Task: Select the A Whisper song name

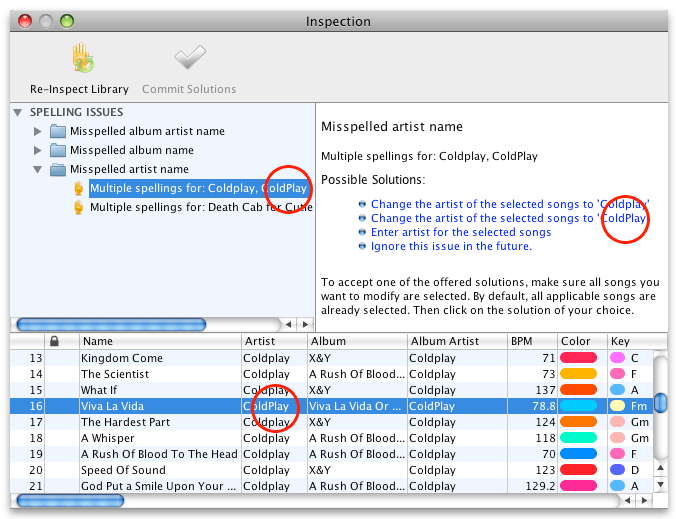Action: pyautogui.click(x=108, y=438)
